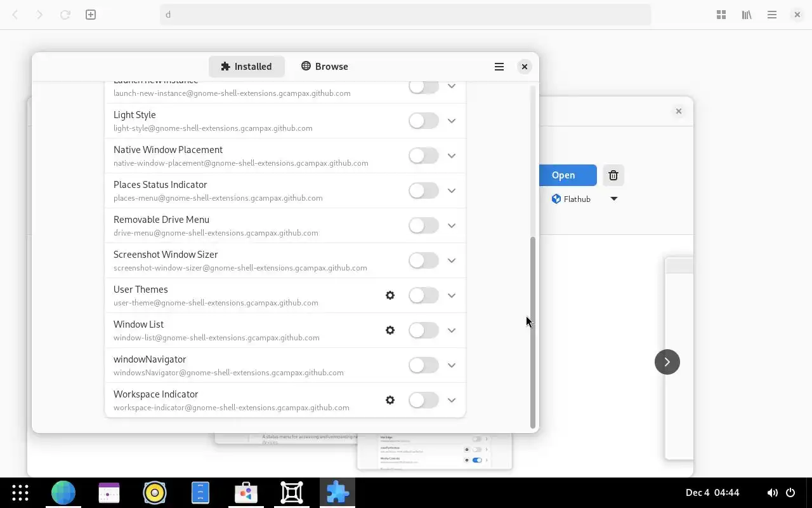Screen dimensions: 812x508
Task: Click the extensions list scrollbar
Action: [533, 332]
